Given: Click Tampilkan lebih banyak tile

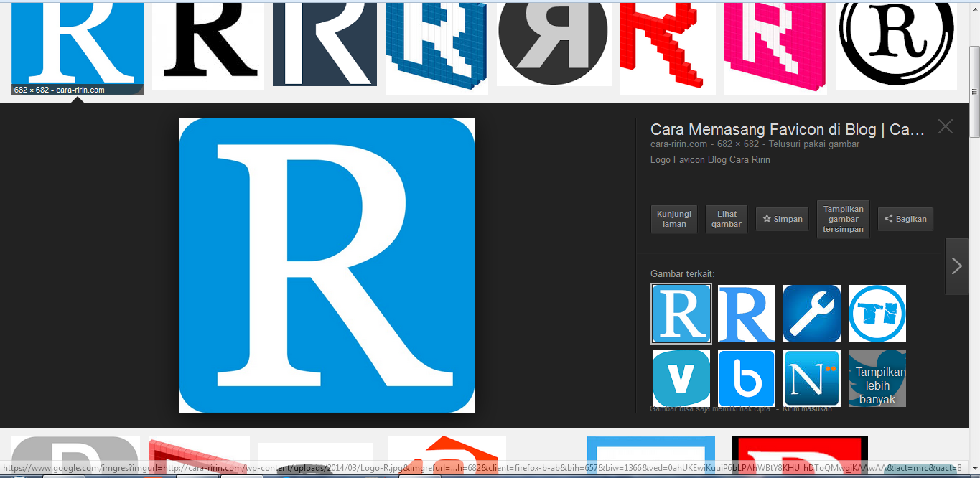Looking at the screenshot, I should click(x=877, y=378).
